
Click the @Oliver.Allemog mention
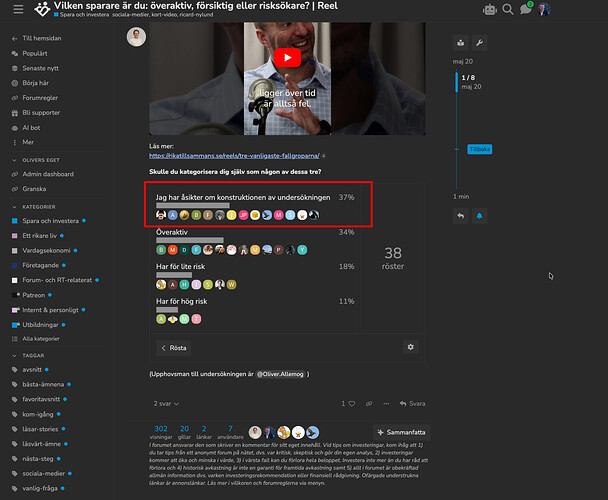(x=280, y=374)
